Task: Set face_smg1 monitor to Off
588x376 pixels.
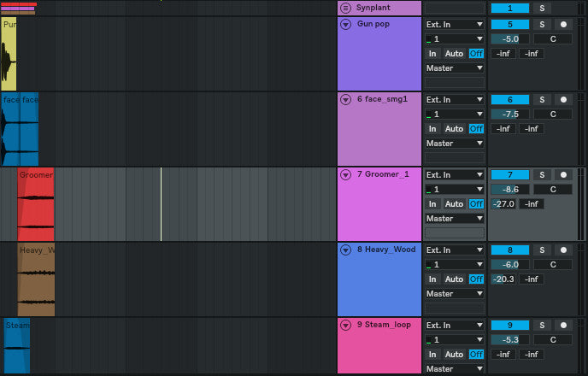Action: tap(476, 129)
